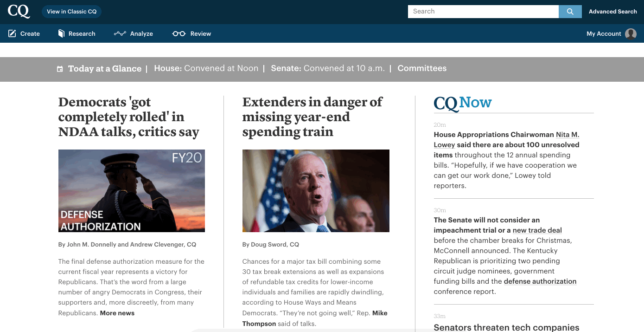Open the My Account menu
The height and width of the screenshot is (332, 644).
click(612, 33)
